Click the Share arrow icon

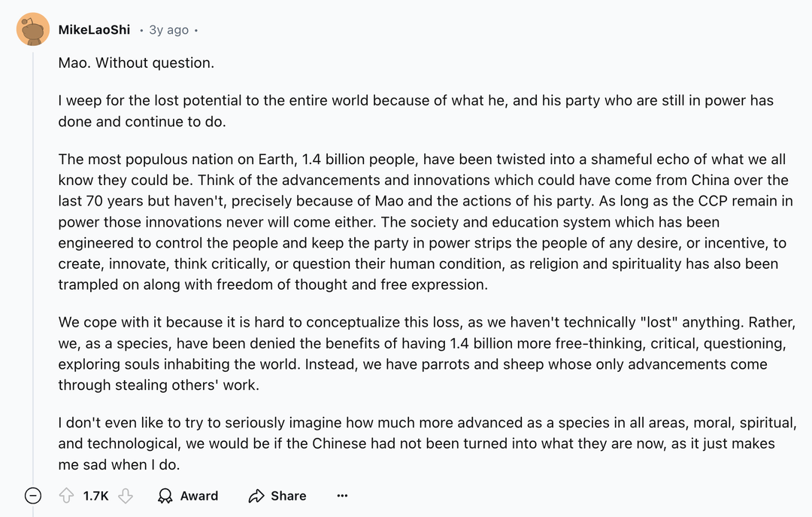point(256,496)
